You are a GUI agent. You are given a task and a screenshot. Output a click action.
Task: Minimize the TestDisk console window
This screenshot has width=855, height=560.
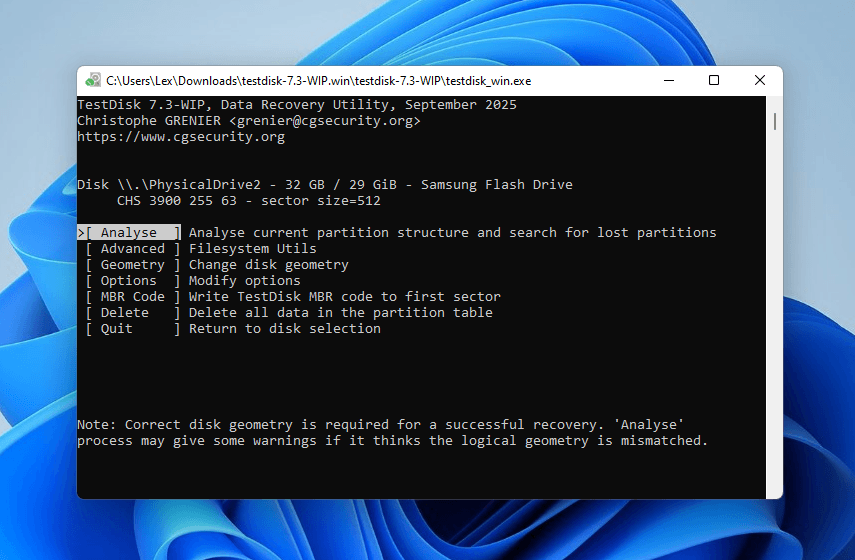pyautogui.click(x=669, y=81)
